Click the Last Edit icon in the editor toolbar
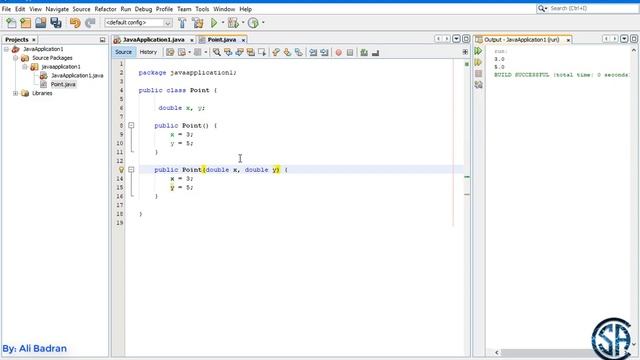This screenshot has height=360, width=640. coord(170,52)
